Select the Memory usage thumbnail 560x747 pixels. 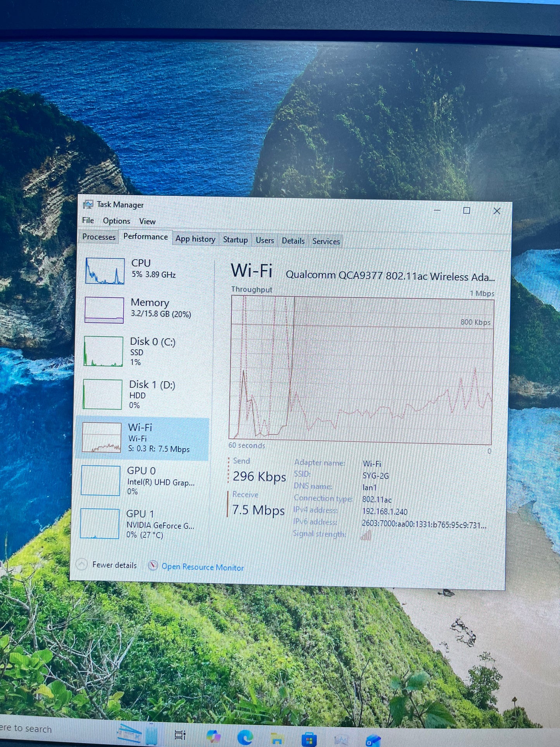(104, 310)
